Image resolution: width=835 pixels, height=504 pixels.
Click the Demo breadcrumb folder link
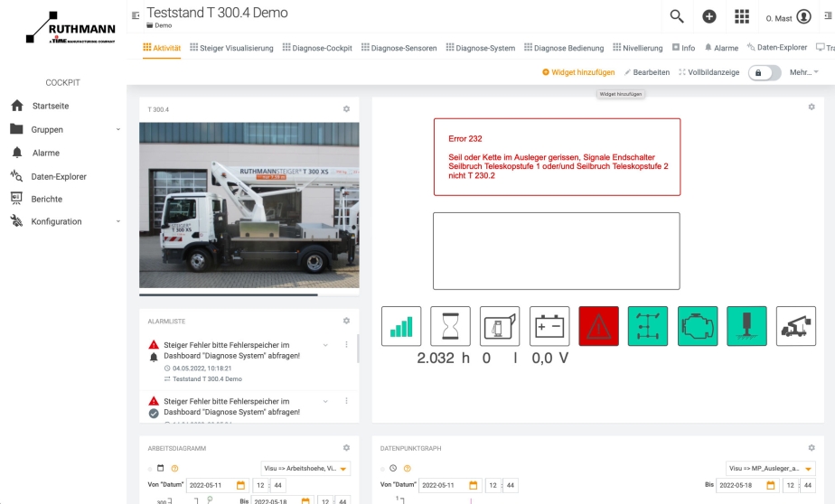pyautogui.click(x=159, y=25)
